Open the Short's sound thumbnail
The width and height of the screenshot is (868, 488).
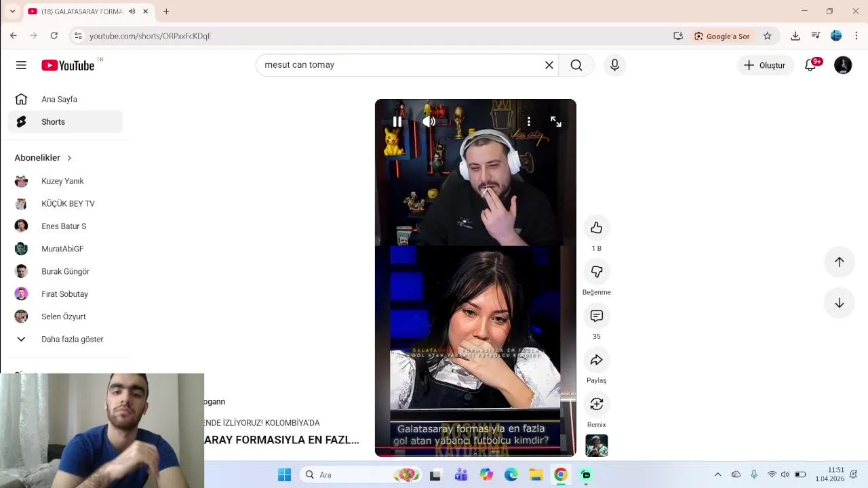597,445
